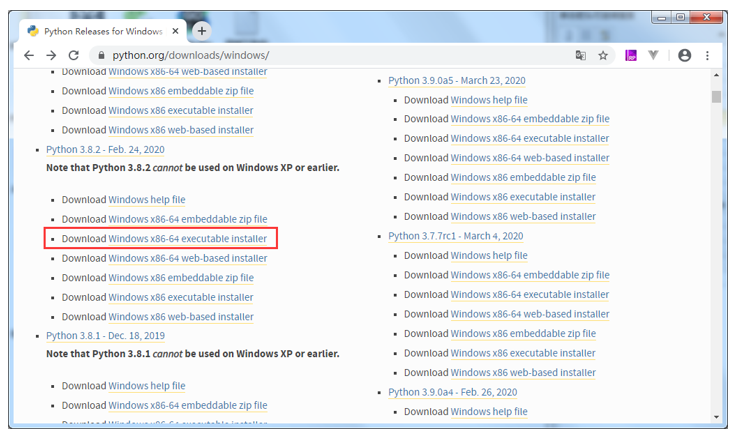Open a new browser tab
734x438 pixels.
[202, 31]
